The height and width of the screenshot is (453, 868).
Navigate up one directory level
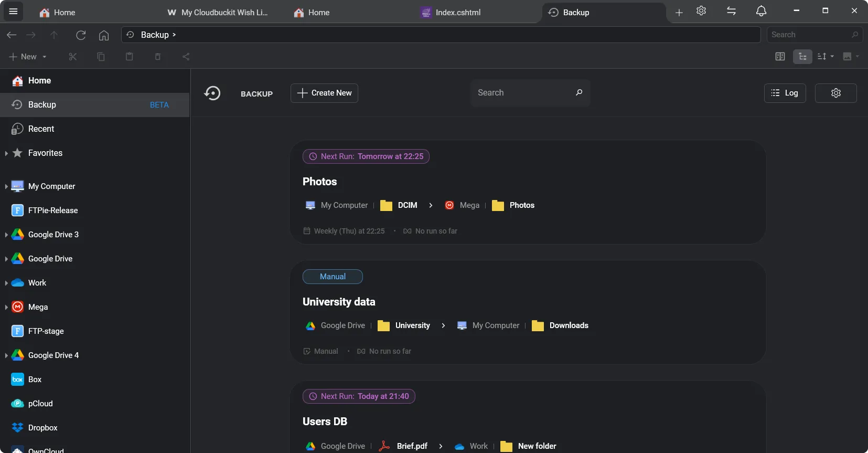[53, 35]
